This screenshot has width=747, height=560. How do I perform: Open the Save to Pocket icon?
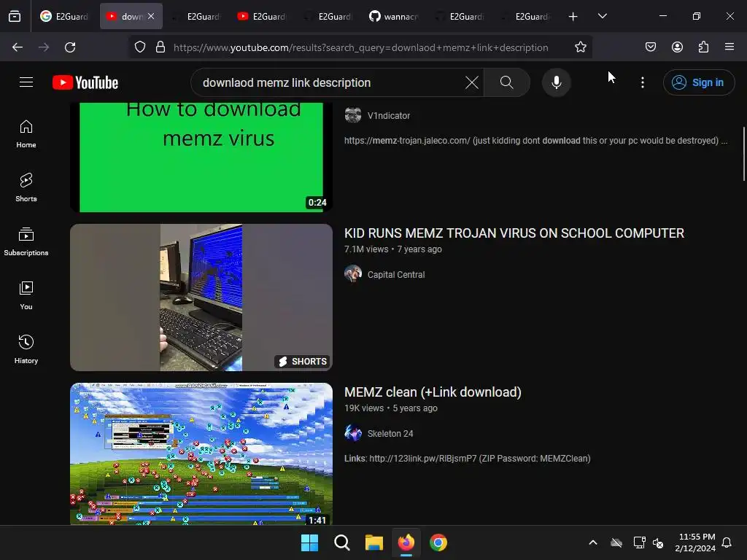650,47
